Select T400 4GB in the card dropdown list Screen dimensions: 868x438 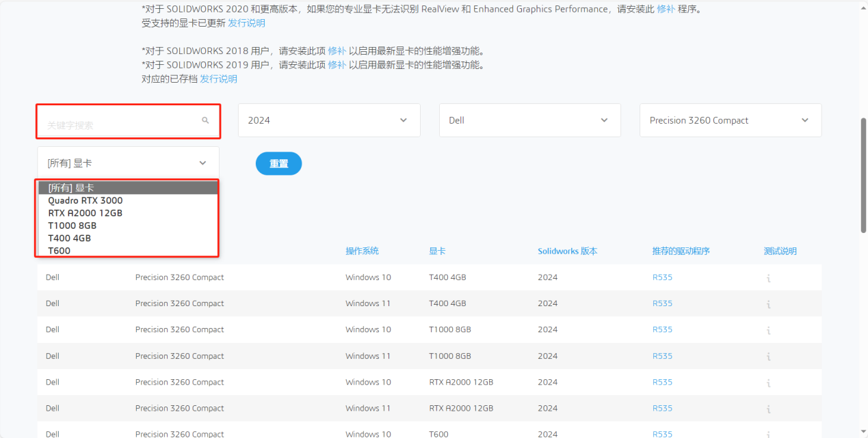pyautogui.click(x=69, y=238)
